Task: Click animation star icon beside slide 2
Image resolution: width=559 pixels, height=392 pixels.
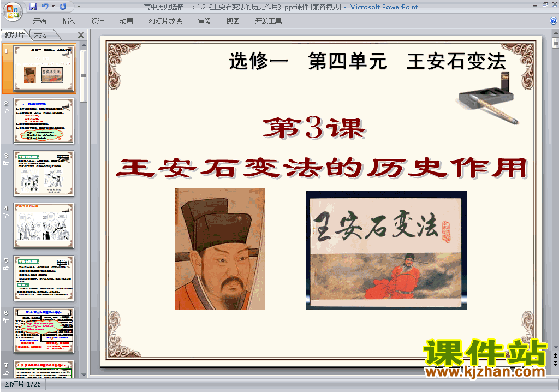Action: coord(6,111)
